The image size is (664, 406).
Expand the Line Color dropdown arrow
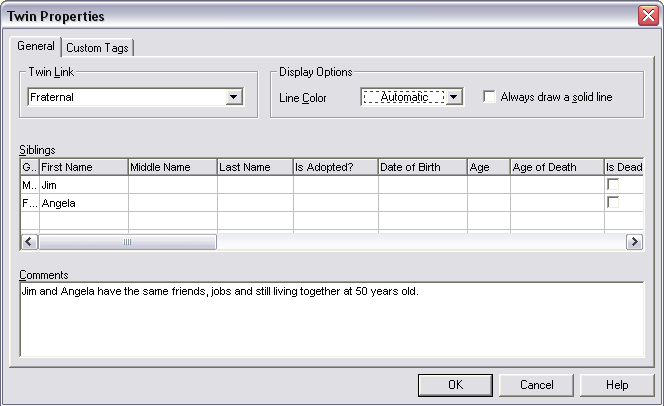[454, 97]
